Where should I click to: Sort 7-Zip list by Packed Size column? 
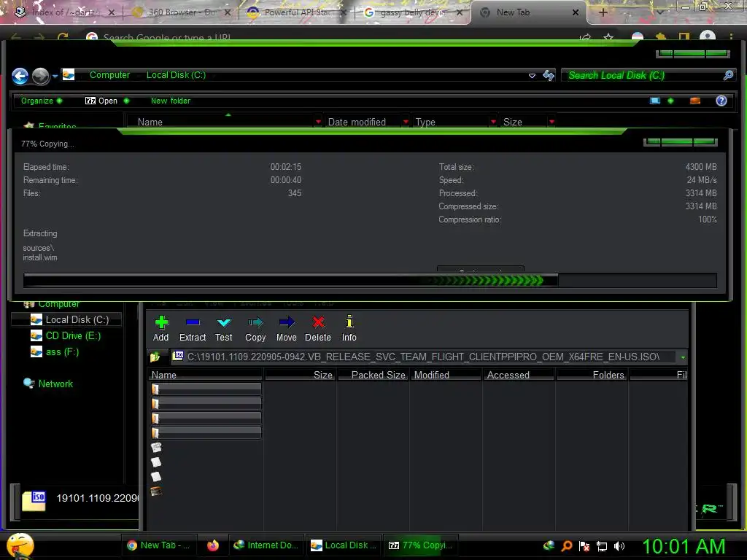click(x=373, y=375)
